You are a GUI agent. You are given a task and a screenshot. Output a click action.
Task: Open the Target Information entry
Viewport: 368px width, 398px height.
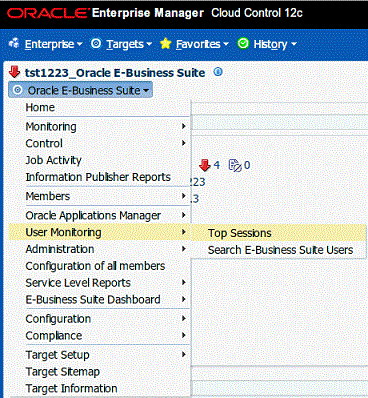pos(71,388)
